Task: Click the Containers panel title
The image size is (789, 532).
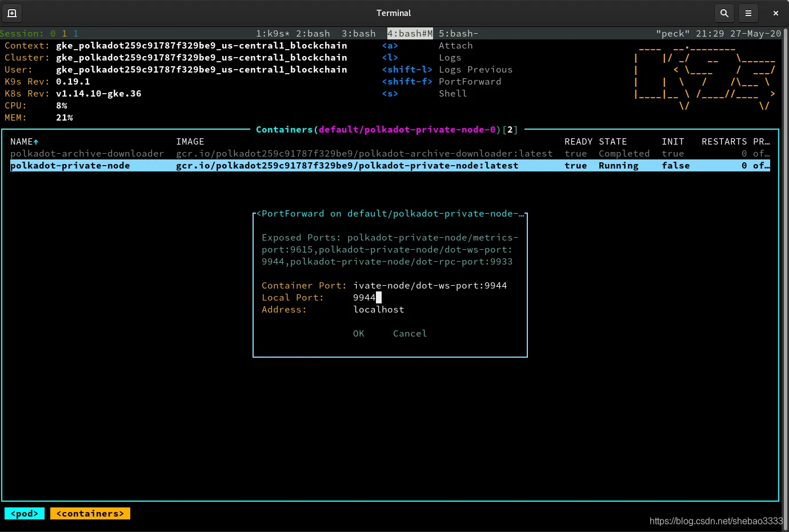Action: coord(387,130)
